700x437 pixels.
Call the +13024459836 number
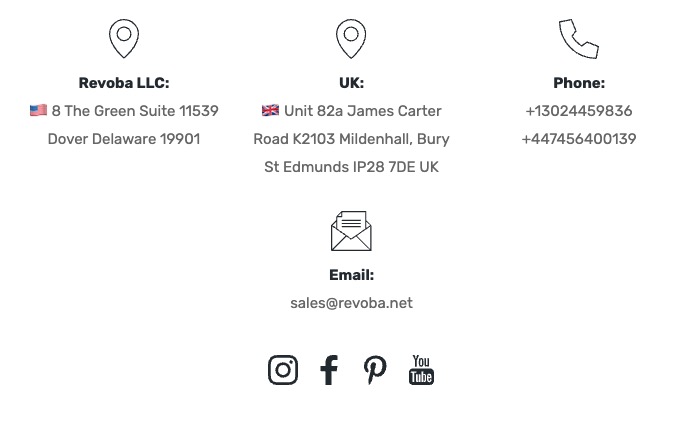579,111
